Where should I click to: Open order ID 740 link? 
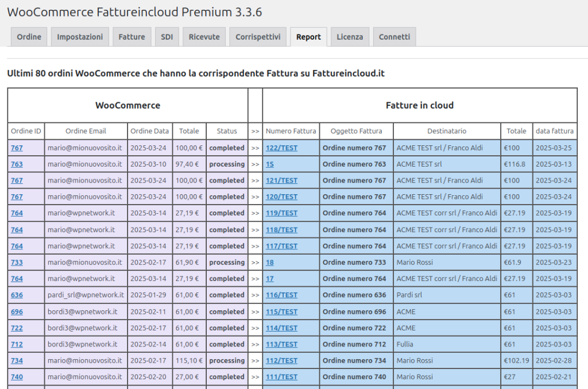(x=17, y=377)
